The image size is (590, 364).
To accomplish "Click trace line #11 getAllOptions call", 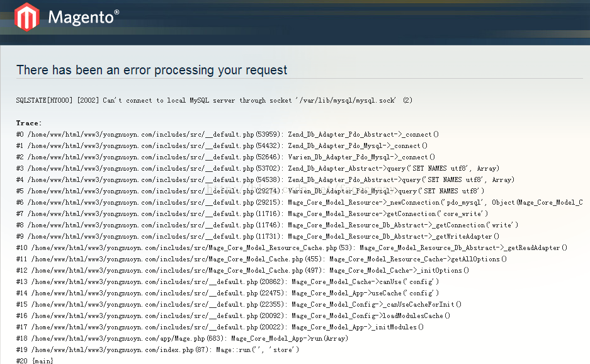I will (261, 259).
